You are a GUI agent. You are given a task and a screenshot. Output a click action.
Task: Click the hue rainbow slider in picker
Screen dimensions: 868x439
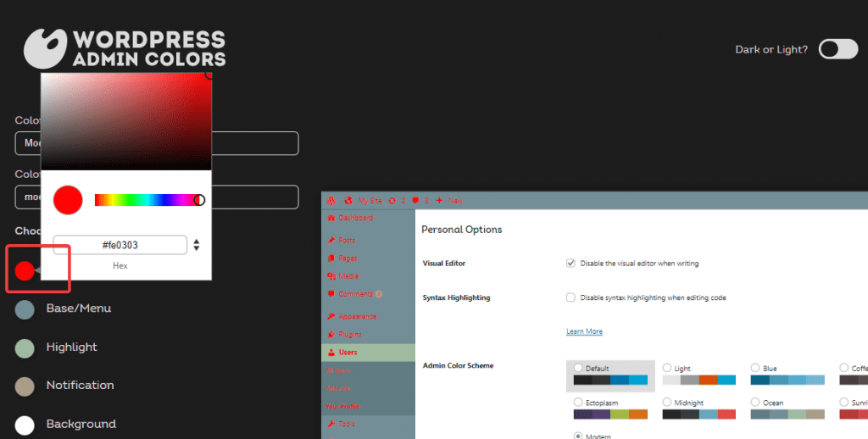click(148, 200)
